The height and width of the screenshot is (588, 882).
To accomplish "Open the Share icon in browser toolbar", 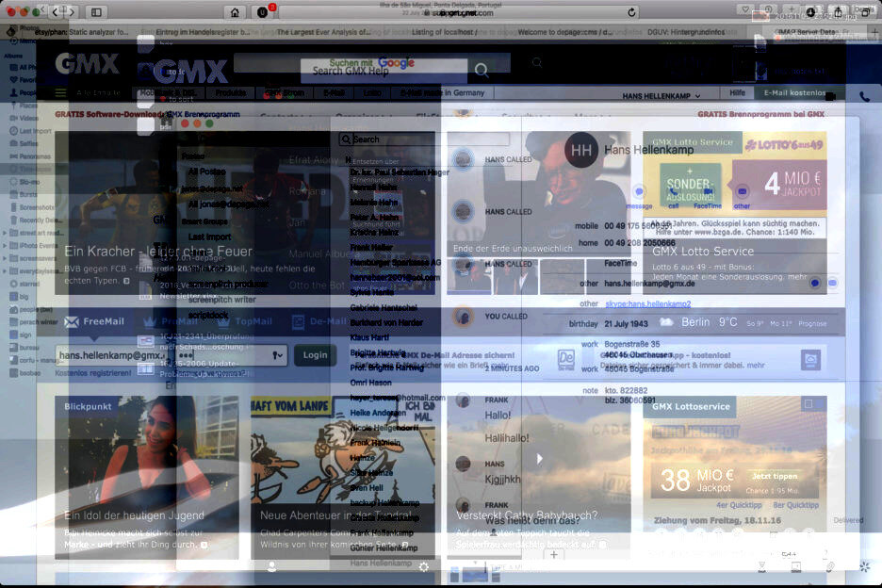I will pyautogui.click(x=838, y=12).
